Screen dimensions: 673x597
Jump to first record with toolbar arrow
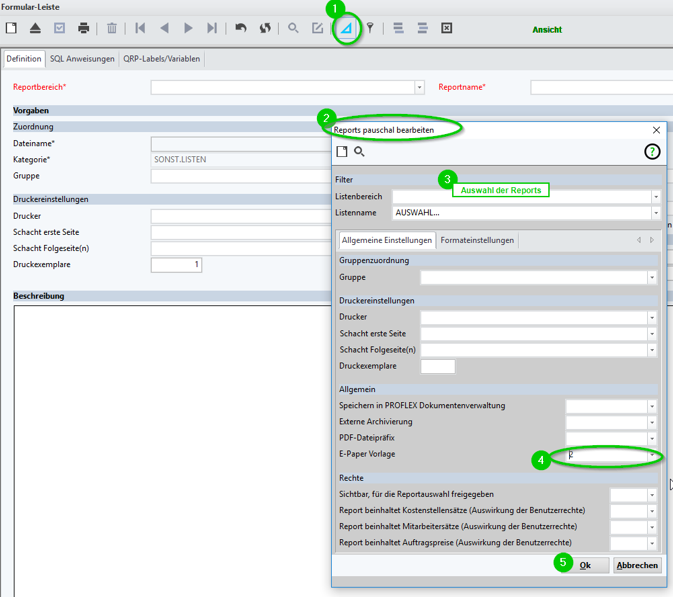click(140, 28)
